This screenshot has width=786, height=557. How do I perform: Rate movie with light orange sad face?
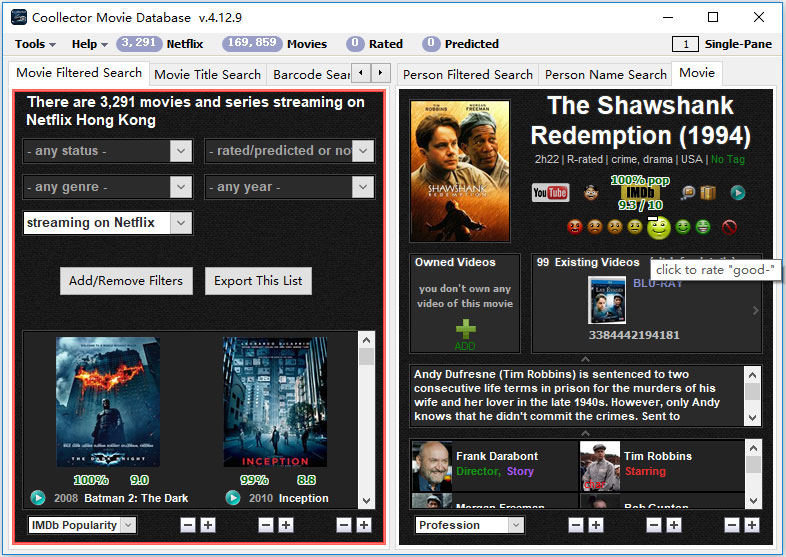coord(615,228)
